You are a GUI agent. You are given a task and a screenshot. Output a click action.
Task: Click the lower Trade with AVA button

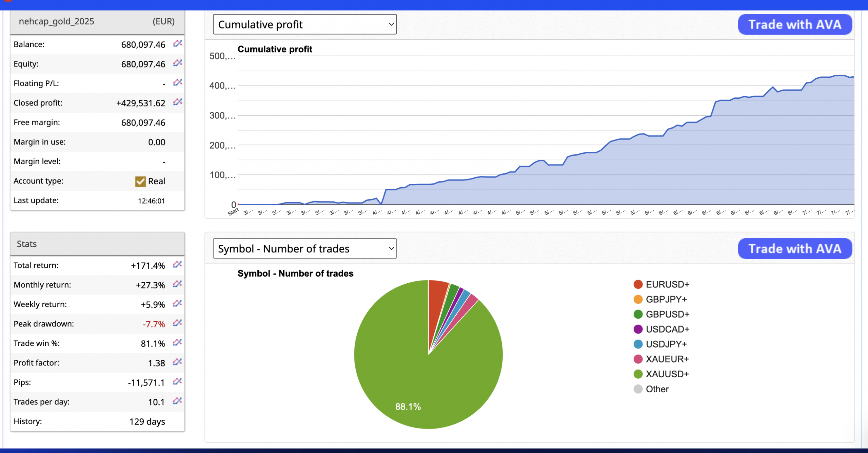point(794,249)
